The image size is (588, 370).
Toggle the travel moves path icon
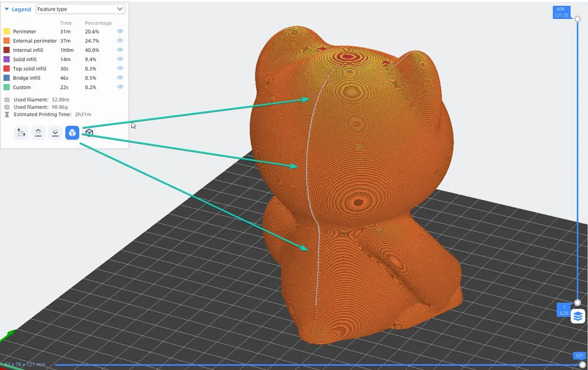[x=21, y=133]
